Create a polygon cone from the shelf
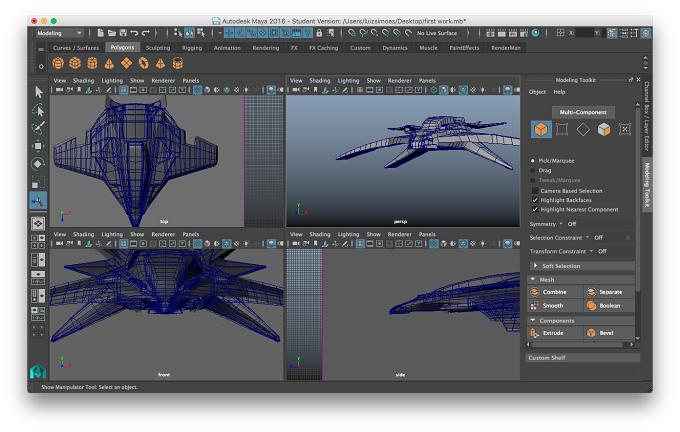Viewport: 680px width, 432px height. coord(109,63)
